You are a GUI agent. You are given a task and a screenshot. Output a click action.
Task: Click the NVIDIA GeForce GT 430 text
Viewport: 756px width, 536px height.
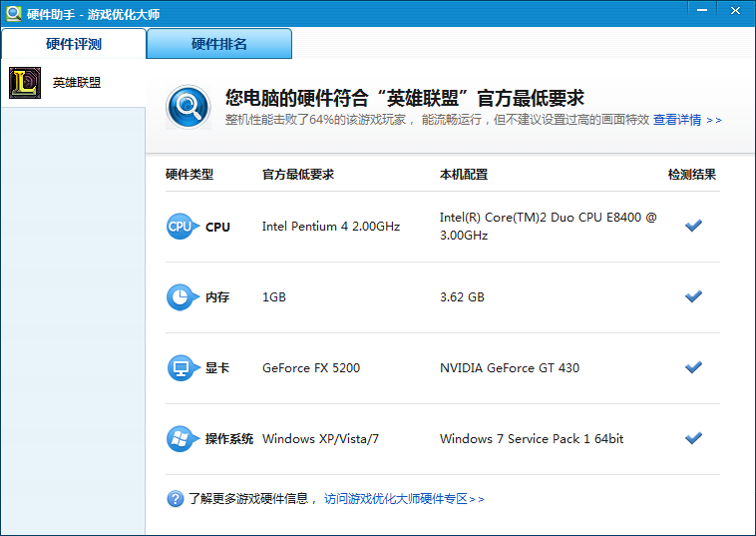(509, 367)
